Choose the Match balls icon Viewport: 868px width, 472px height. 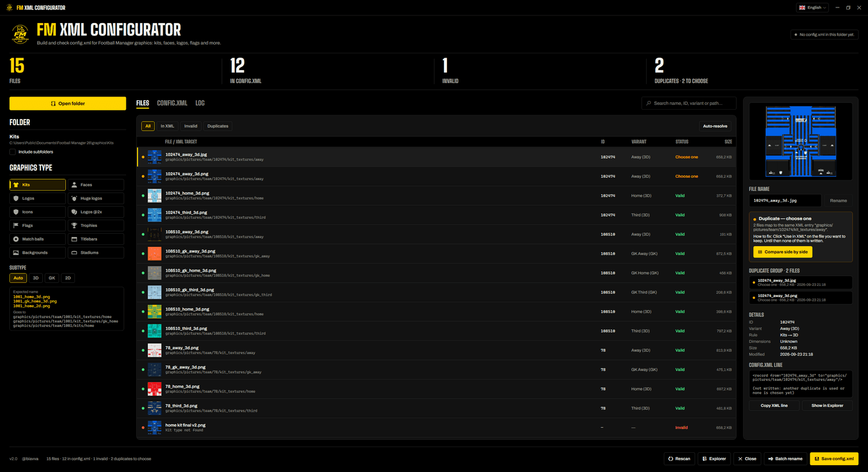click(15, 239)
